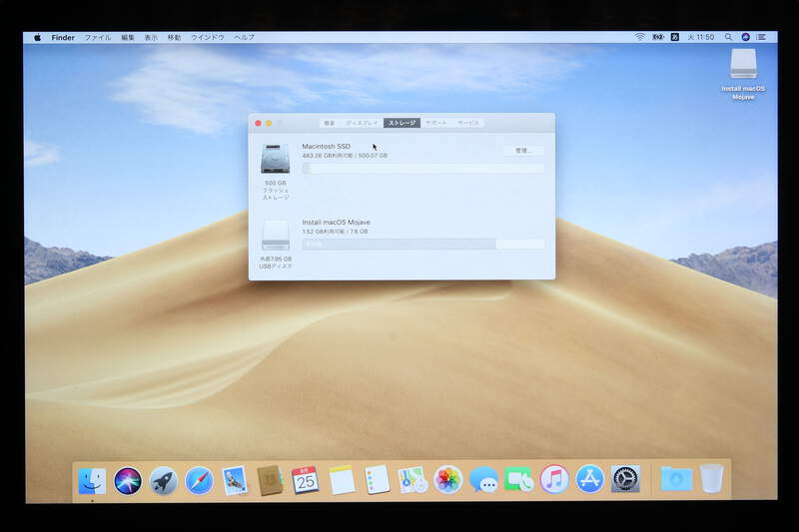Open Trash in Dock
The image size is (799, 532).
[712, 478]
